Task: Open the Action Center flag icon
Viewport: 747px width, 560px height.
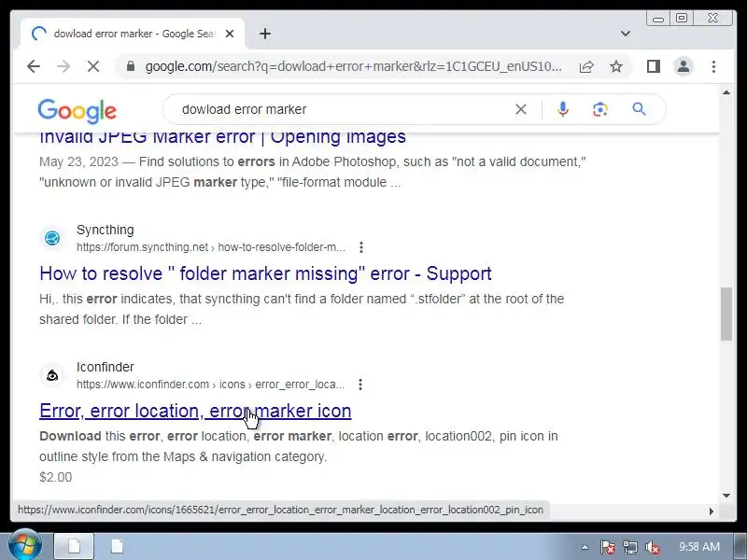Action: pyautogui.click(x=607, y=547)
